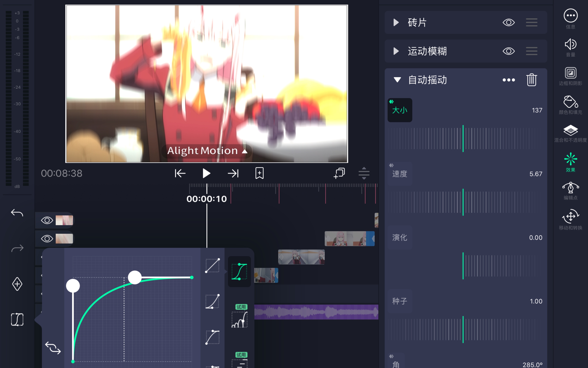Select the first layer thumbnail in timeline
The height and width of the screenshot is (368, 588).
click(x=64, y=220)
